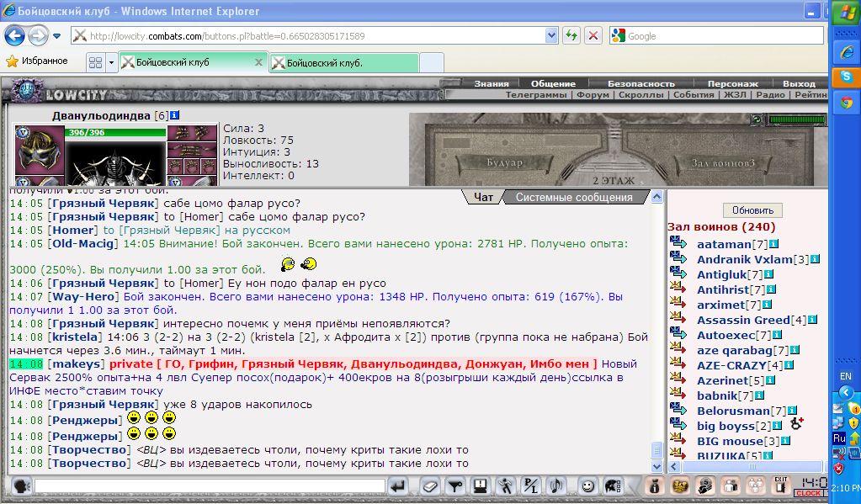This screenshot has width=861, height=504.
Task: Open quick tabs dropdown arrow
Action: click(x=111, y=62)
